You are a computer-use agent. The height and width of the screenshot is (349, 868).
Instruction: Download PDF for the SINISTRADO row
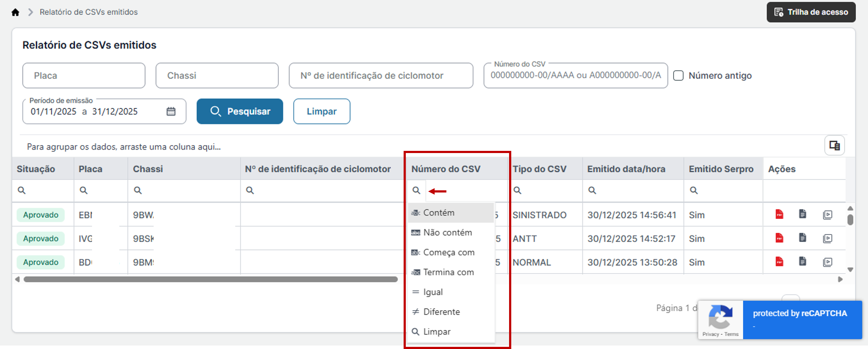click(x=779, y=214)
